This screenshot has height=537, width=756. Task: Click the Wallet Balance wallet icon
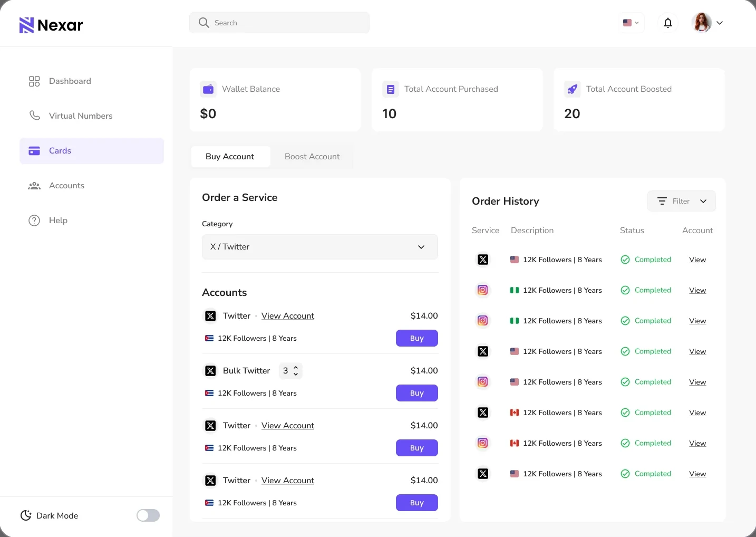[x=208, y=89]
